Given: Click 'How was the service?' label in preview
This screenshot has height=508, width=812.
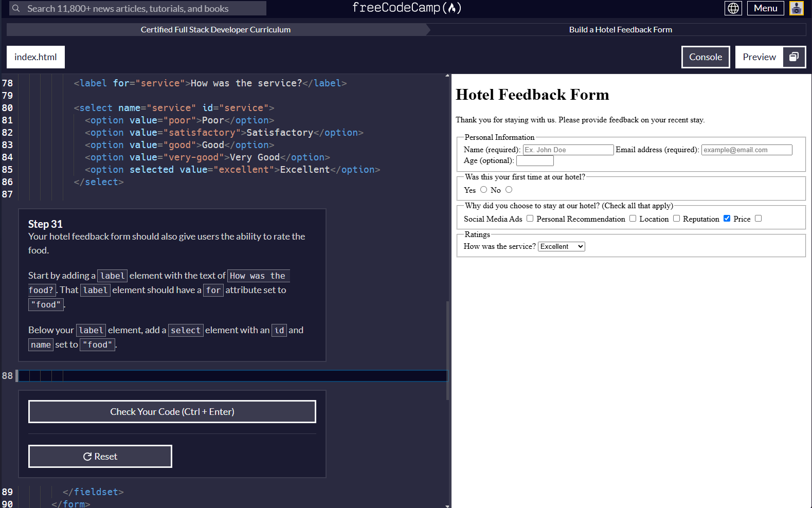Looking at the screenshot, I should pyautogui.click(x=500, y=246).
